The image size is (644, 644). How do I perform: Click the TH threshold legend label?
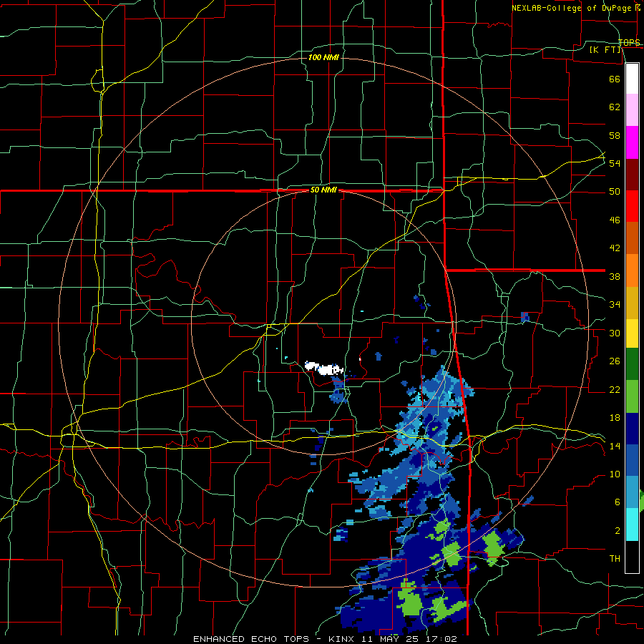point(615,559)
